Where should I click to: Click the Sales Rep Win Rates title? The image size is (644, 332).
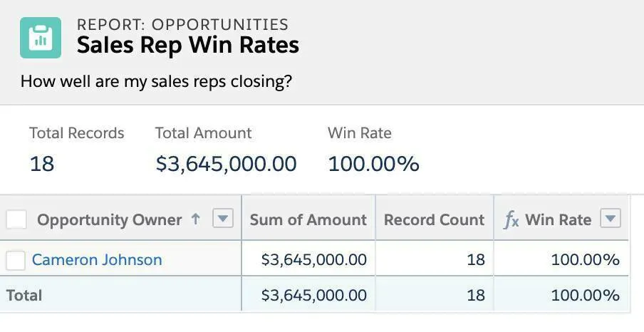pos(188,46)
